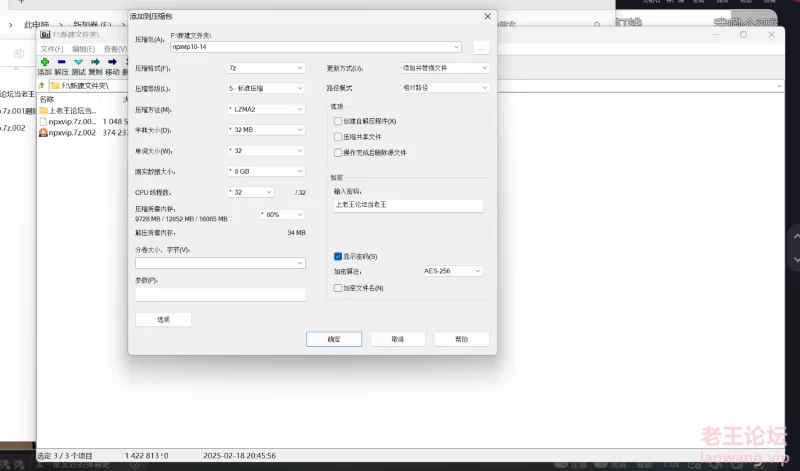This screenshot has height=471, width=800.
Task: Expand the archive name history dropdown arrow
Action: click(456, 46)
